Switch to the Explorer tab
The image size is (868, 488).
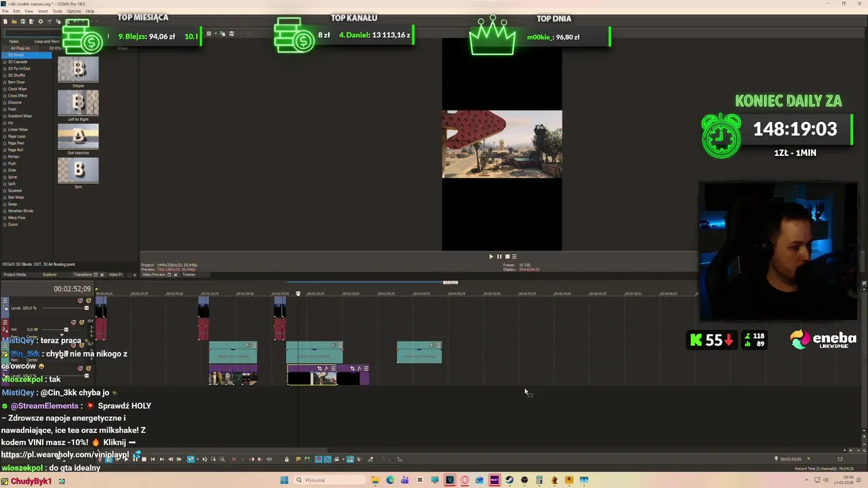50,274
